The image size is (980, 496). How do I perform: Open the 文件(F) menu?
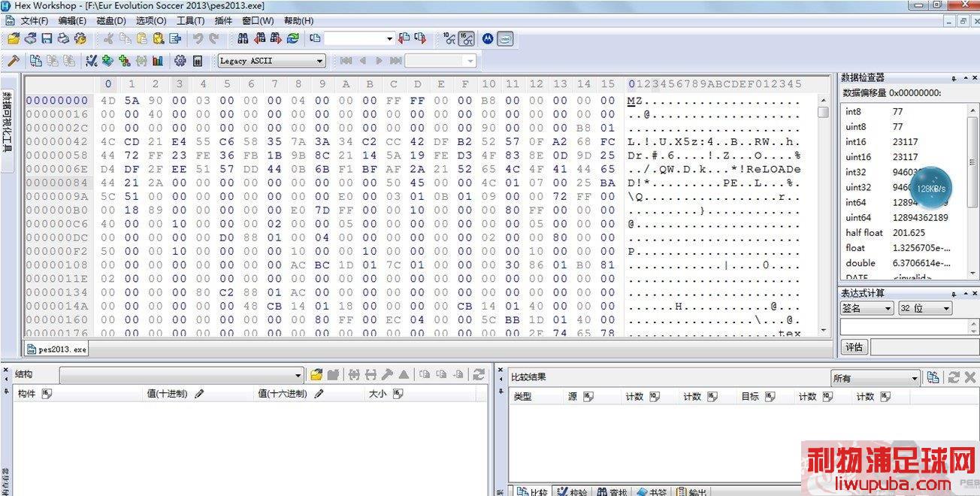35,20
